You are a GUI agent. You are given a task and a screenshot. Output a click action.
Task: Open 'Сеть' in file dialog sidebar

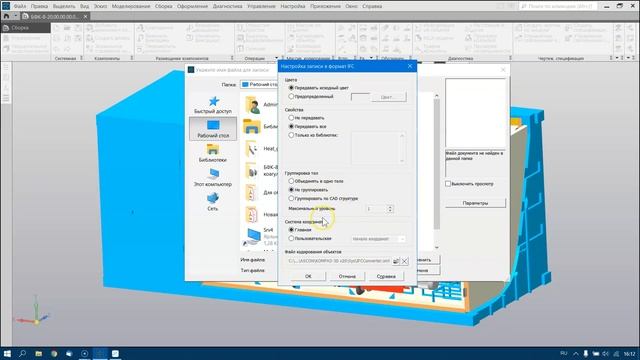coord(213,202)
